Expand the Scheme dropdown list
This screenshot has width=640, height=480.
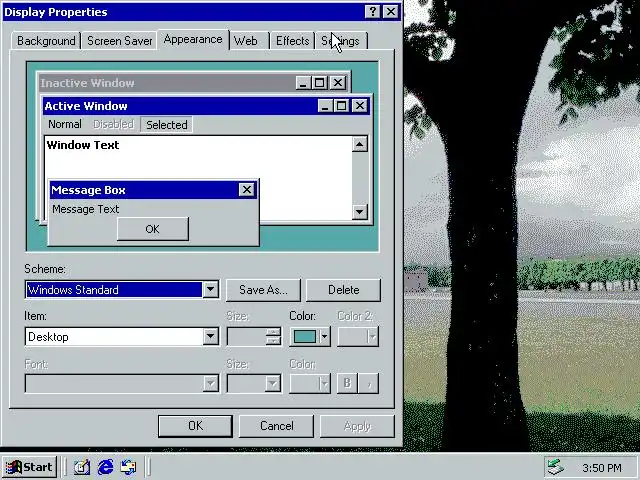click(211, 289)
